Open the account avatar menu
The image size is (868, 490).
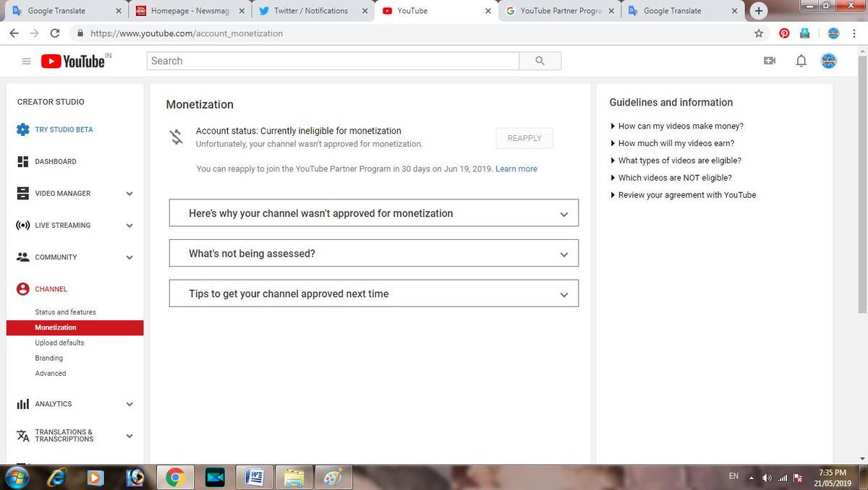829,61
